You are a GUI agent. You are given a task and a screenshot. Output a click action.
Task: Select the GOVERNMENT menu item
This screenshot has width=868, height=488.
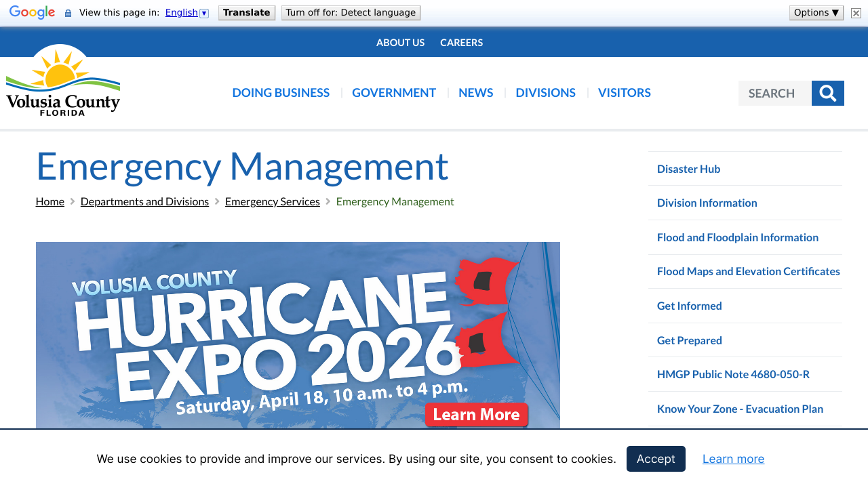[394, 92]
